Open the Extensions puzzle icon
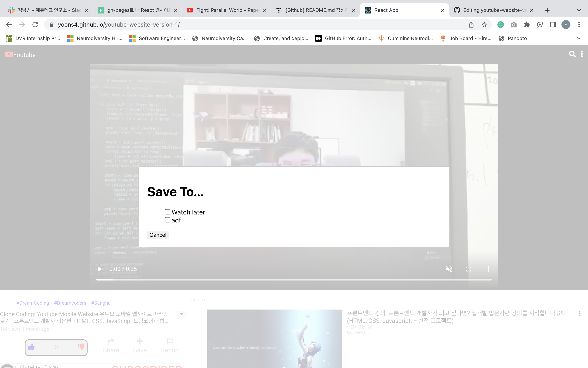This screenshot has height=368, width=588. click(527, 25)
